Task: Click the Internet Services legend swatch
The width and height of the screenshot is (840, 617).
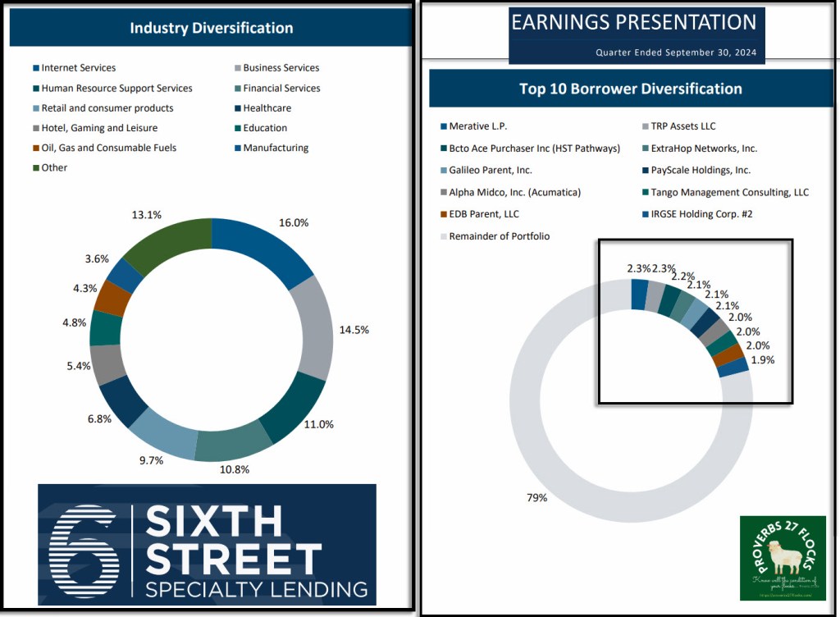Action: (36, 68)
